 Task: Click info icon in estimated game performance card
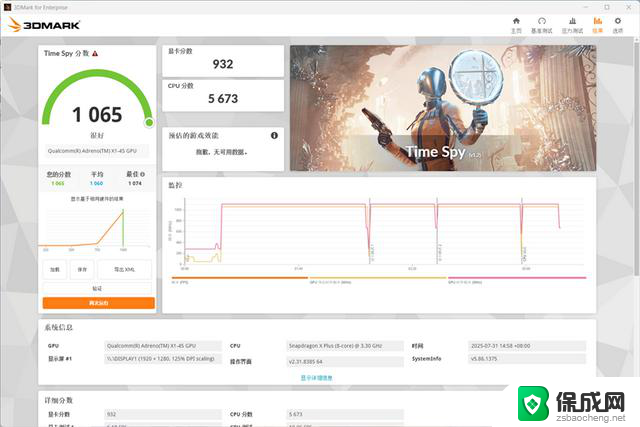coord(274,136)
